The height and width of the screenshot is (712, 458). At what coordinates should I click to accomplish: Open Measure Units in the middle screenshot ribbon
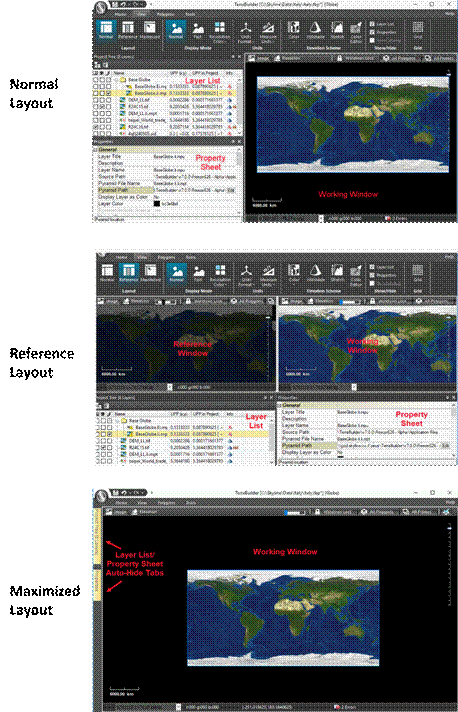tap(268, 275)
